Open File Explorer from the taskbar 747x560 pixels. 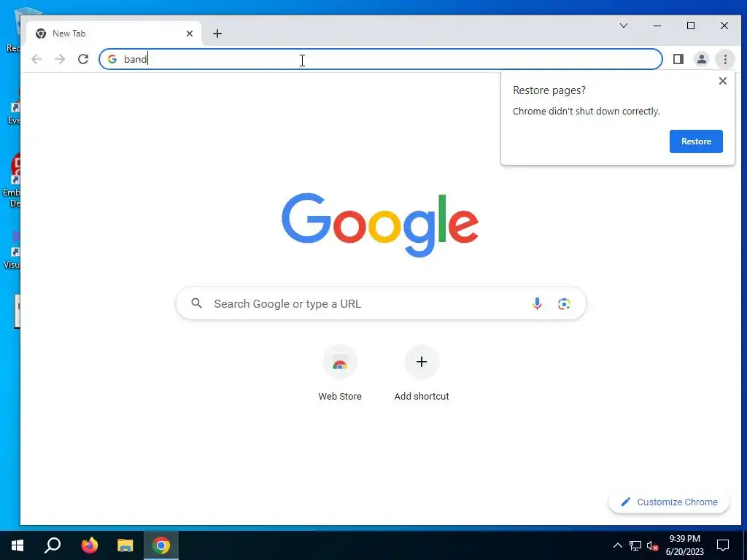tap(125, 545)
